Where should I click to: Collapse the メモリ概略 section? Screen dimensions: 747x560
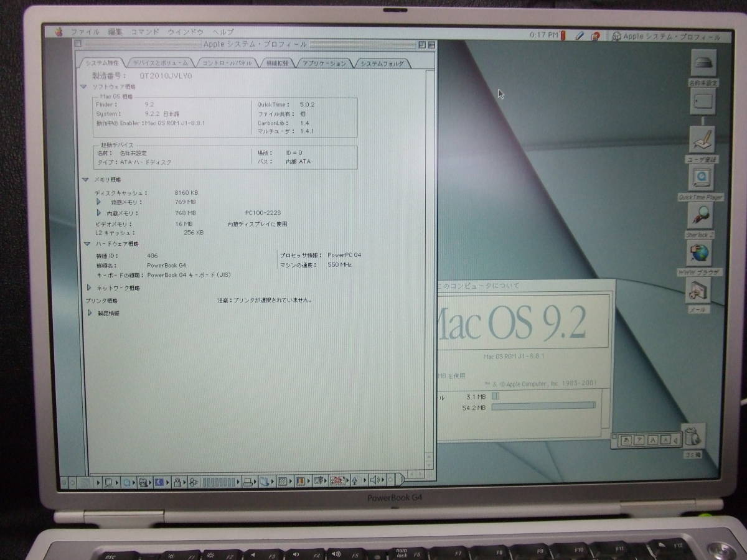click(85, 180)
